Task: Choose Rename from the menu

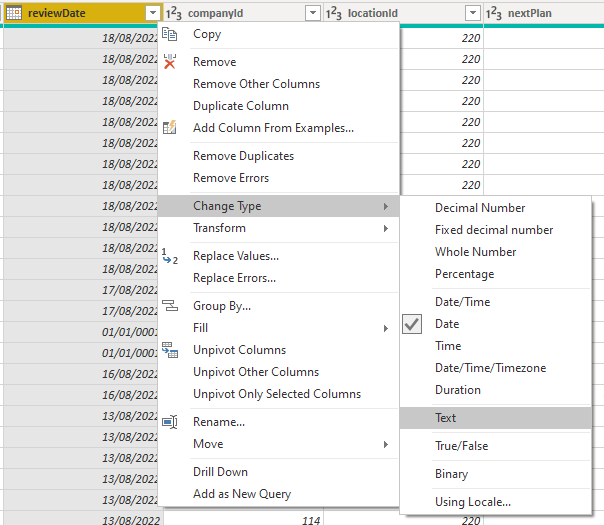Action: tap(278, 422)
